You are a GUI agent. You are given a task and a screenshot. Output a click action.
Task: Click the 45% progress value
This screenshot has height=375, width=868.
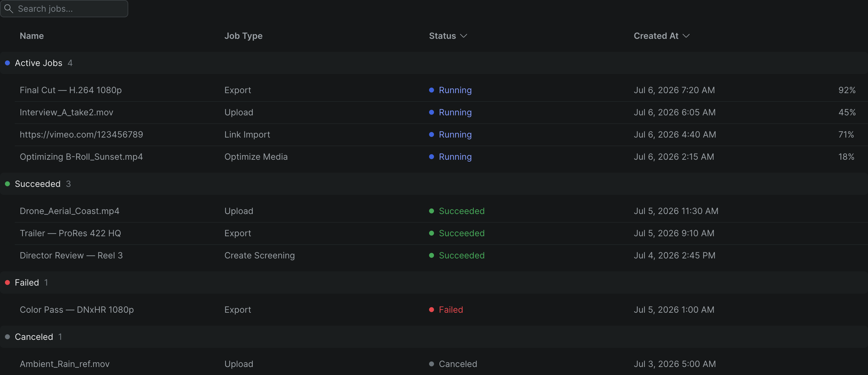[x=847, y=113]
